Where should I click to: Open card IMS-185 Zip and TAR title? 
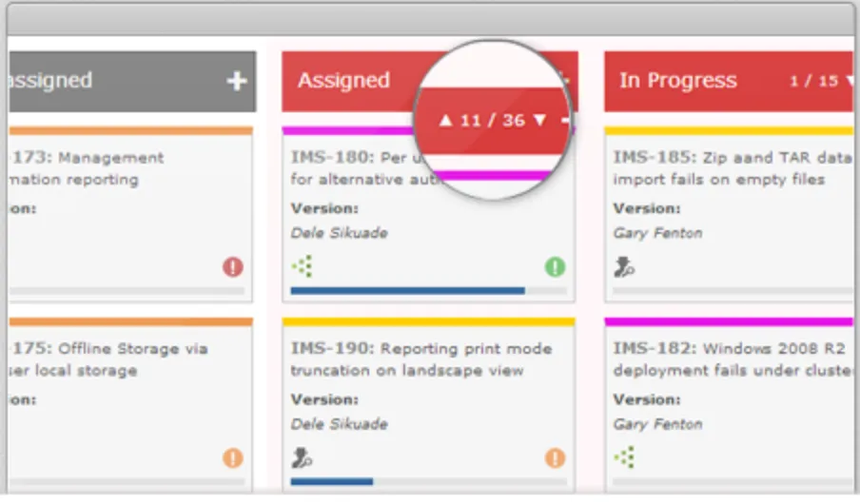coord(733,168)
